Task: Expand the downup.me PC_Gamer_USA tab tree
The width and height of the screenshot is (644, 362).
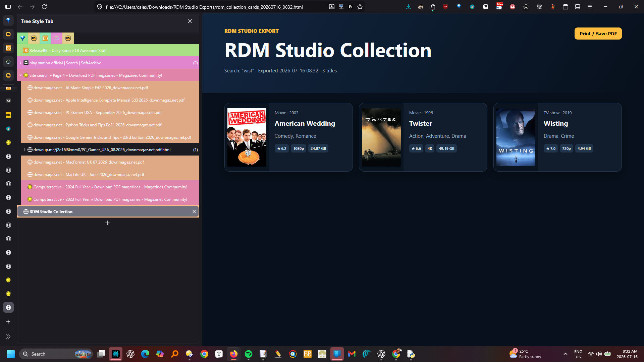Action: [x=24, y=149]
